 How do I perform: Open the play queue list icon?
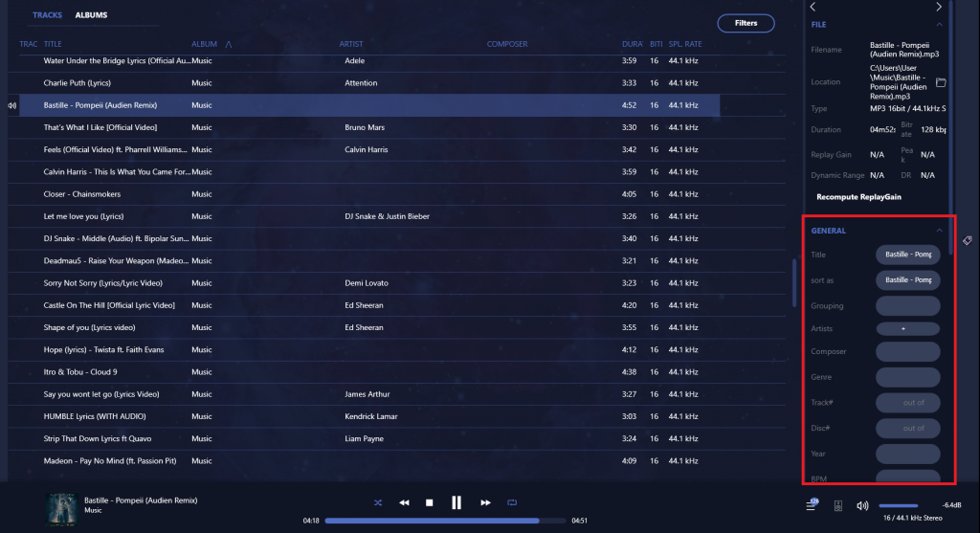coord(812,505)
